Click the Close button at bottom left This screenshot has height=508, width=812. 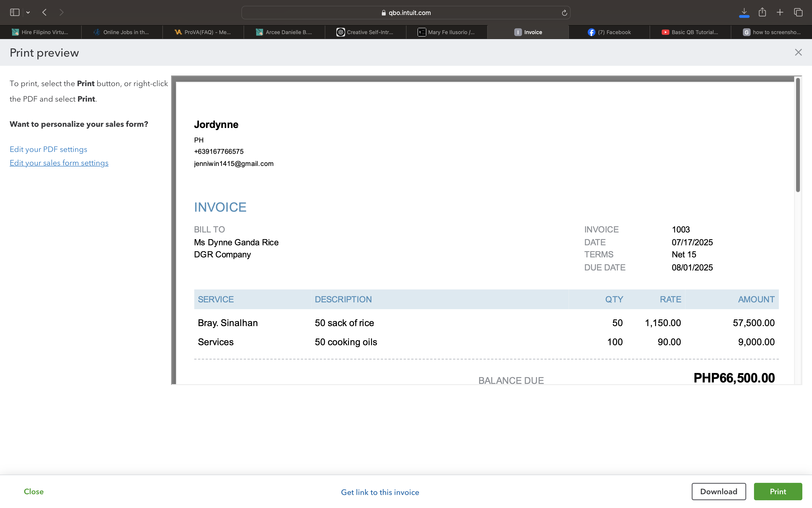click(34, 492)
